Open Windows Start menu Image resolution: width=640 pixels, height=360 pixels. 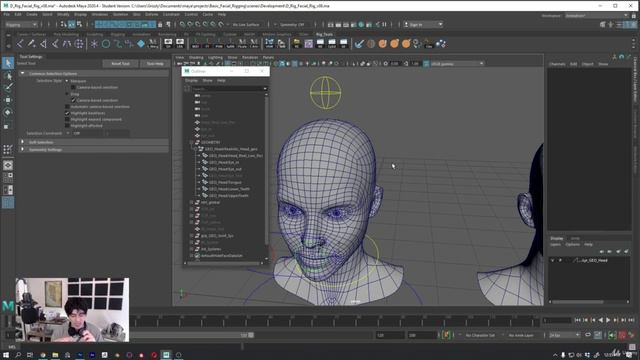coord(6,355)
